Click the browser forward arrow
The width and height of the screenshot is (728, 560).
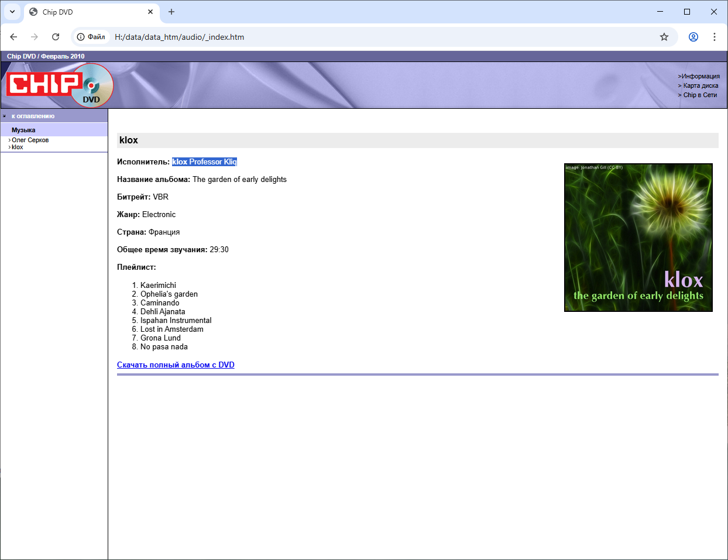click(x=35, y=37)
